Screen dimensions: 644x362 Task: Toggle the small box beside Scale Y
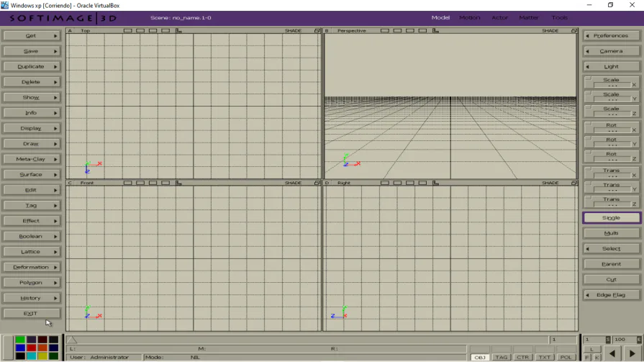click(588, 93)
